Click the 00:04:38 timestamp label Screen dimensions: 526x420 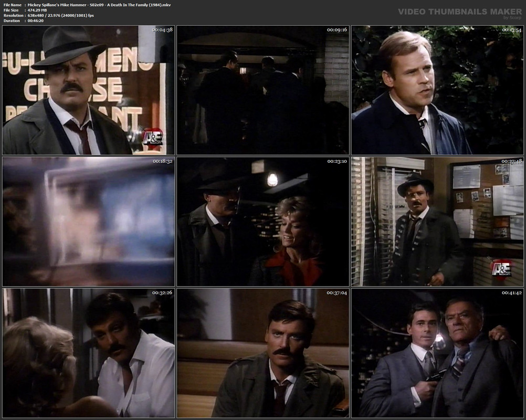(x=162, y=29)
